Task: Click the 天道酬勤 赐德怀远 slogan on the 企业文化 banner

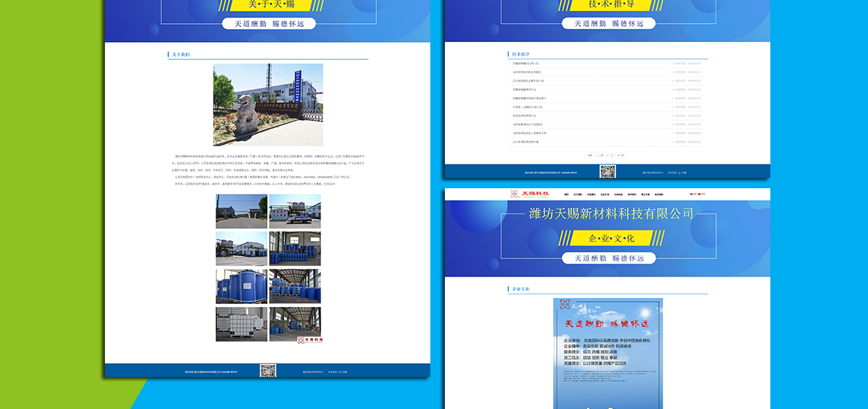Action: tap(608, 258)
